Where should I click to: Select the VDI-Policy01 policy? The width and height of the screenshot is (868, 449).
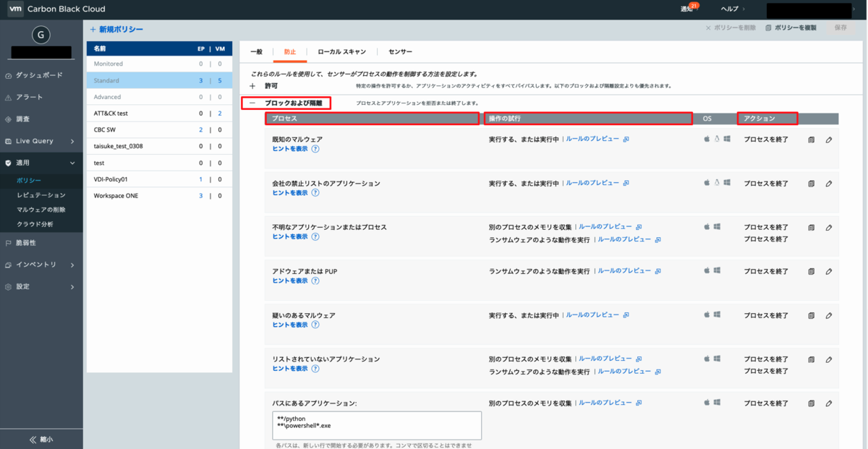point(159,179)
